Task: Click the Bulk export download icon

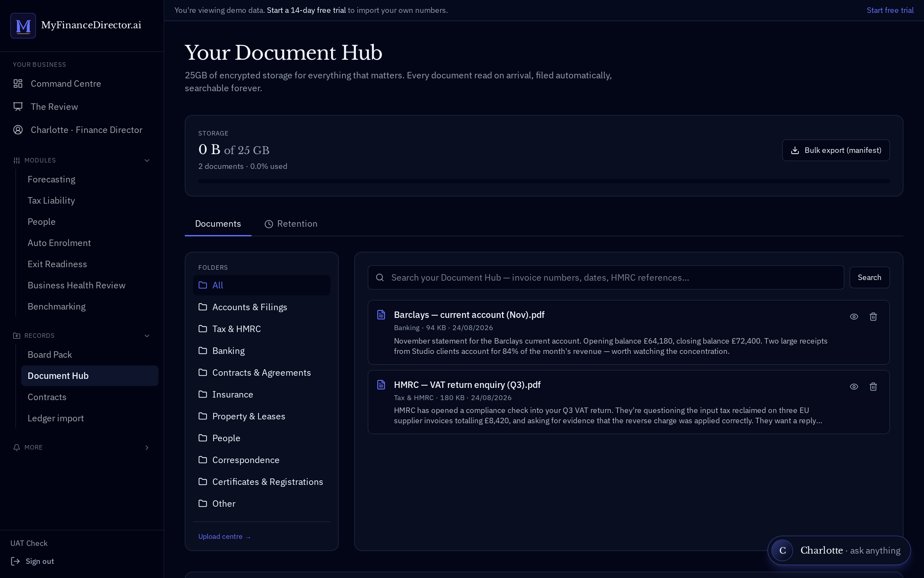Action: pyautogui.click(x=795, y=150)
